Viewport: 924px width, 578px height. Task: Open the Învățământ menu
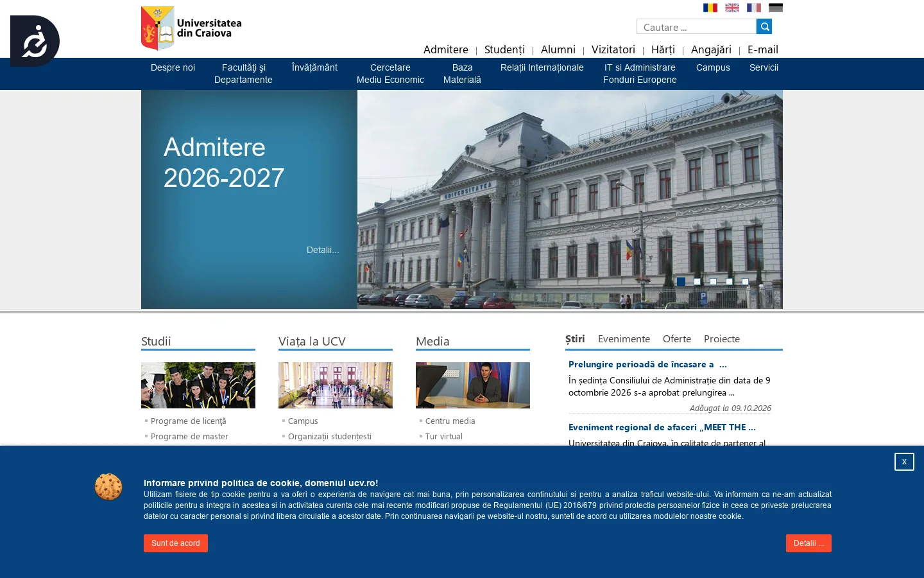click(x=314, y=67)
